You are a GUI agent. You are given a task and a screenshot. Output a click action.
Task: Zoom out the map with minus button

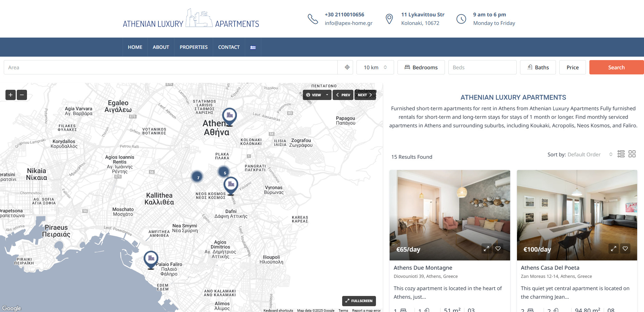point(22,95)
